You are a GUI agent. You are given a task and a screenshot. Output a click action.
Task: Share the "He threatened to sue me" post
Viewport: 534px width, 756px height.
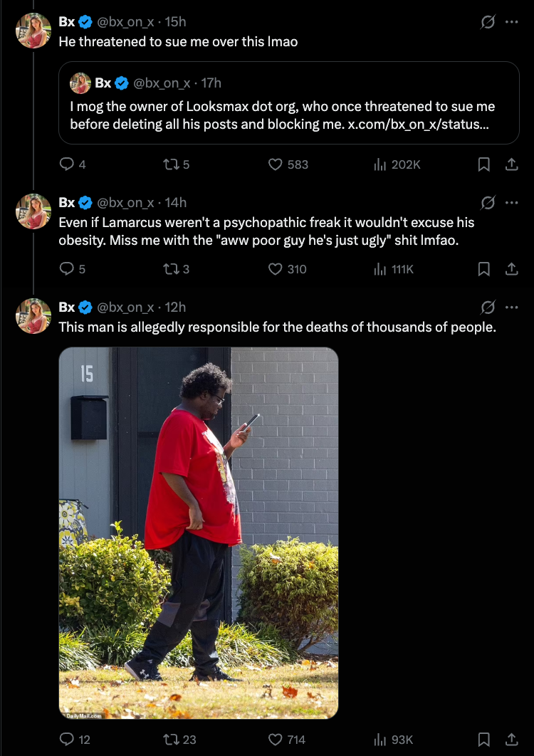coord(511,164)
